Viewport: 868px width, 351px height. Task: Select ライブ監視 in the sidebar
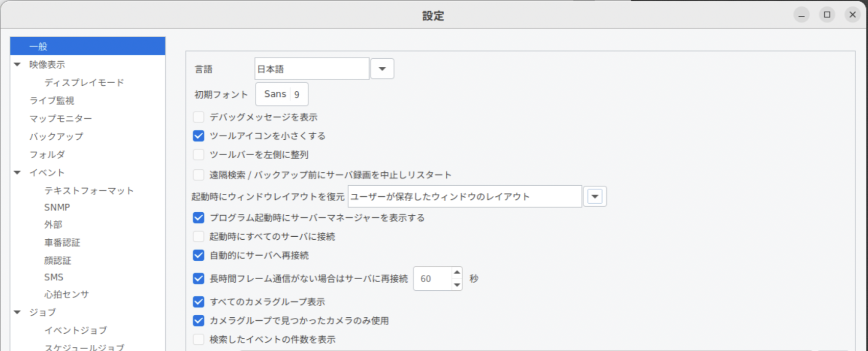(x=52, y=101)
